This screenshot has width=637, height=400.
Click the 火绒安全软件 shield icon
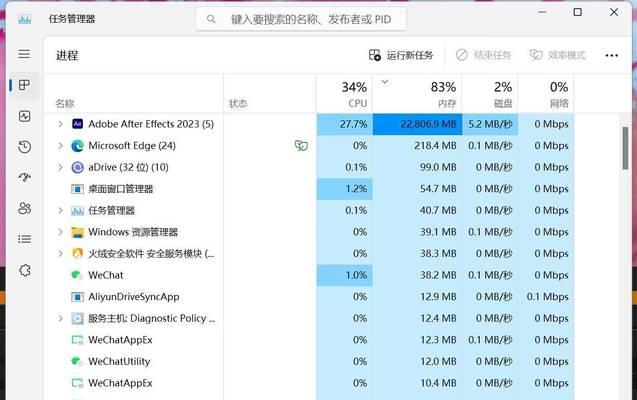point(77,253)
